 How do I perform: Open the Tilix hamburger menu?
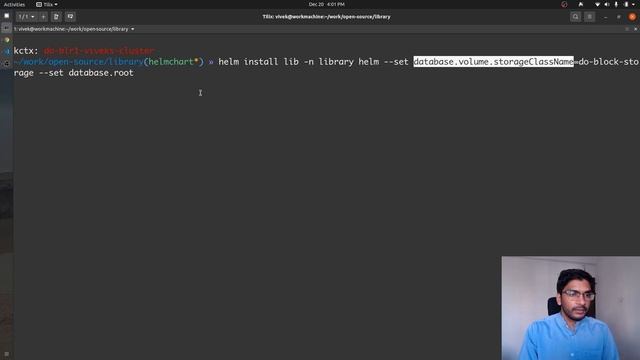click(589, 17)
